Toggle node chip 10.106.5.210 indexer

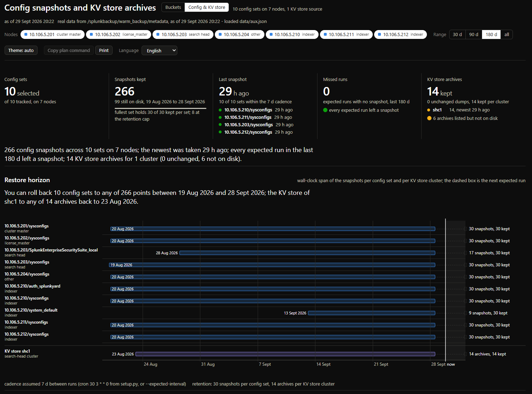click(292, 34)
